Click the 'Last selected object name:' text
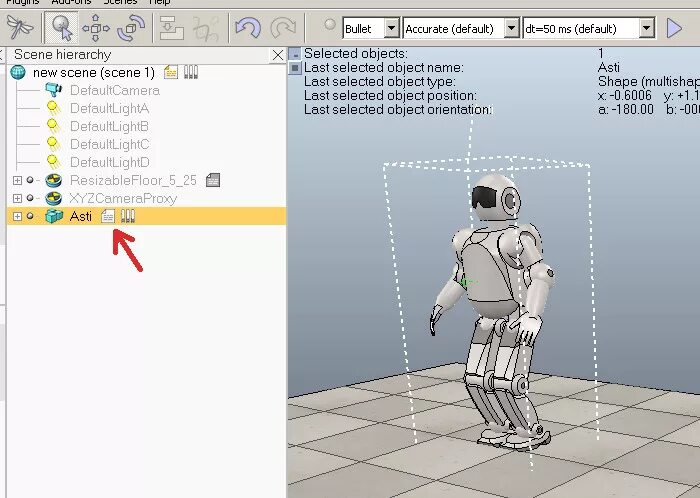This screenshot has height=498, width=700. coord(383,67)
